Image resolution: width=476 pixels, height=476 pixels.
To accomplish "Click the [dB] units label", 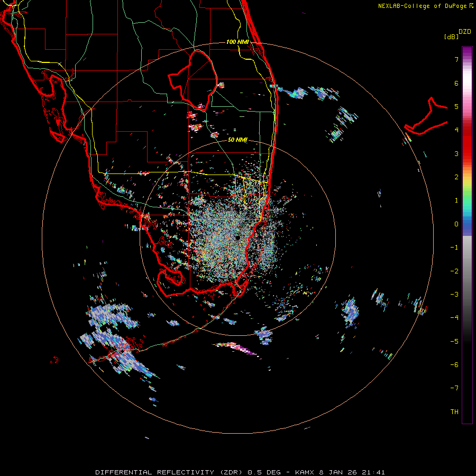I will coord(451,36).
